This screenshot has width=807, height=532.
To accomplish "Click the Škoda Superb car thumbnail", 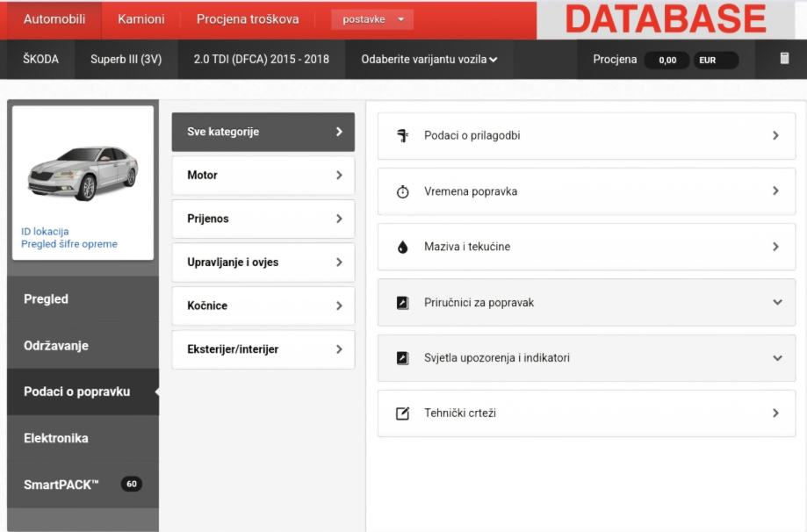I will pyautogui.click(x=83, y=173).
